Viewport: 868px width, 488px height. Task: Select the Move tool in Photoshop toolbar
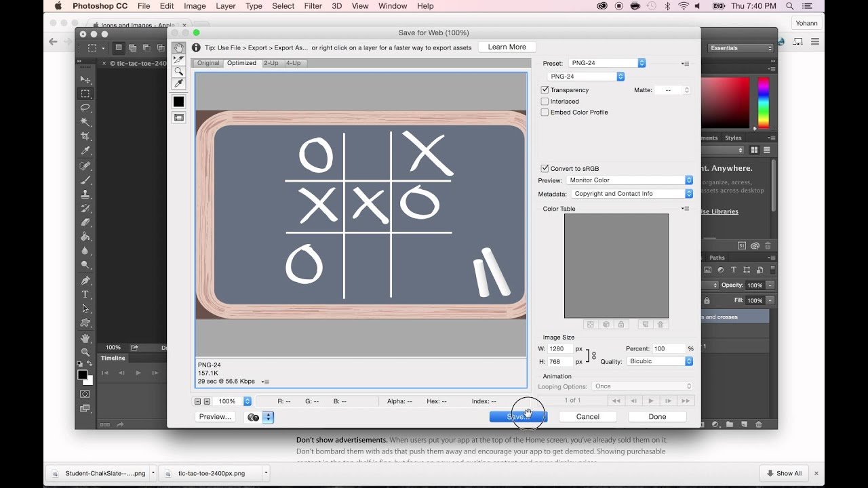pyautogui.click(x=85, y=79)
